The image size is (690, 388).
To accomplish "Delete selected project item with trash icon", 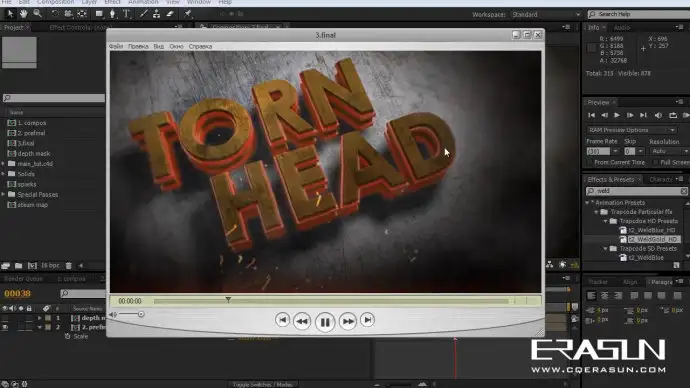I will (69, 266).
